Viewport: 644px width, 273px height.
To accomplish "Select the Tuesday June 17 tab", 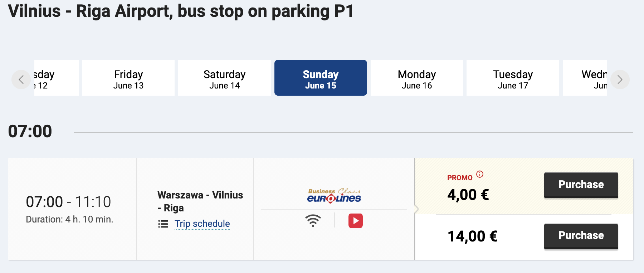I will point(513,78).
